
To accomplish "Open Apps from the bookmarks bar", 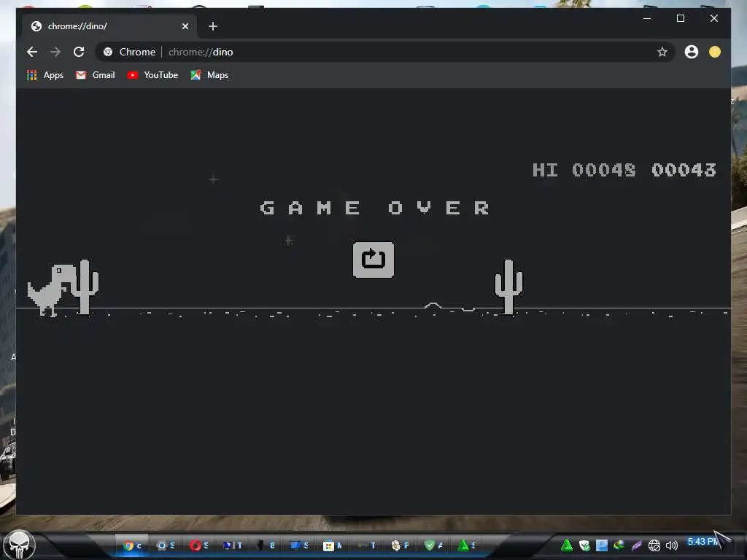I will (x=45, y=75).
